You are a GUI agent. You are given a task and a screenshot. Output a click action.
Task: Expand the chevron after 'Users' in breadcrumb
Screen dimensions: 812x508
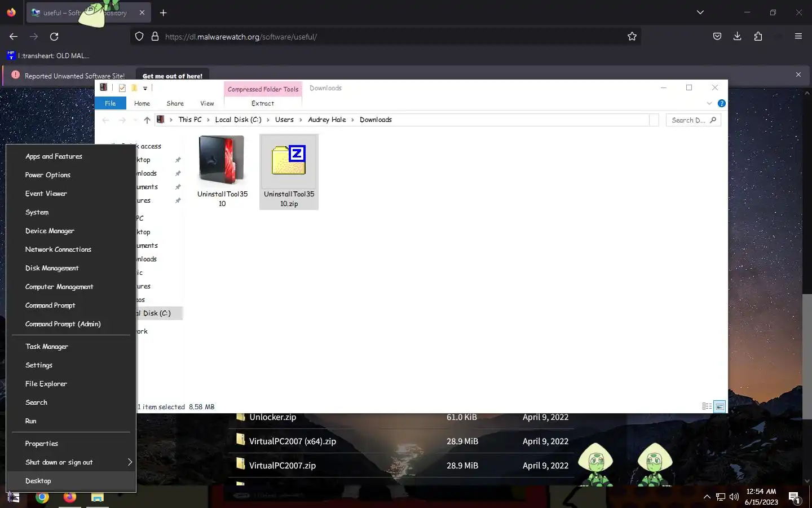(301, 120)
